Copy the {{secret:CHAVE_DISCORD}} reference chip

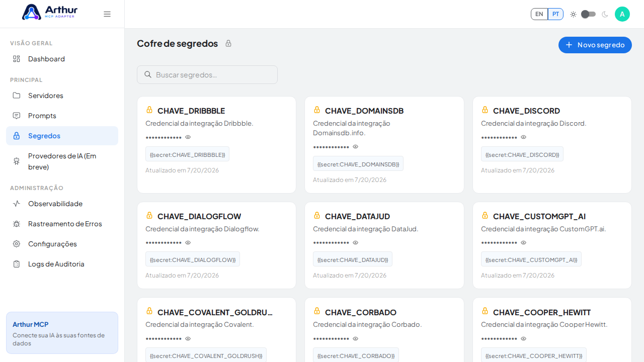(522, 154)
